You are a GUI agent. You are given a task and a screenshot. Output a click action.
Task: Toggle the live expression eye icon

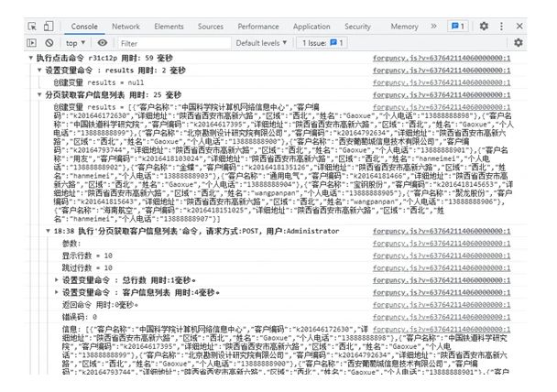pyautogui.click(x=103, y=43)
